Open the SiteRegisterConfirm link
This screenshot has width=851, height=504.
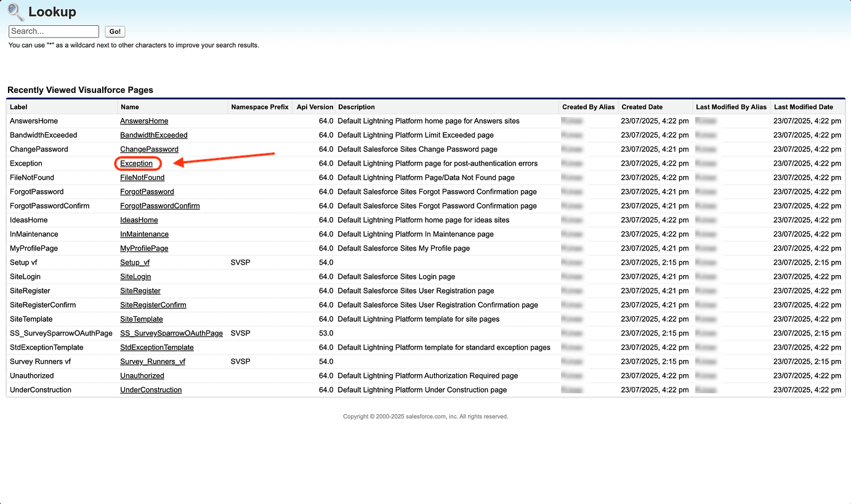pos(153,305)
